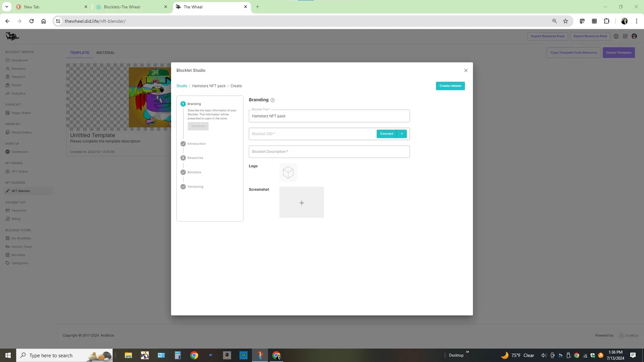Open the Chrome extensions puzzle menu
Image resolution: width=644 pixels, height=362 pixels.
(607, 21)
